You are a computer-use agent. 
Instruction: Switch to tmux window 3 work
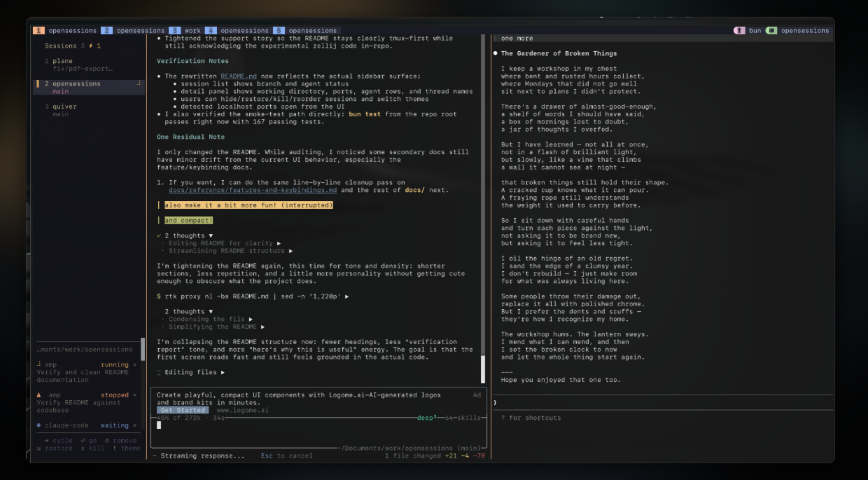point(187,31)
